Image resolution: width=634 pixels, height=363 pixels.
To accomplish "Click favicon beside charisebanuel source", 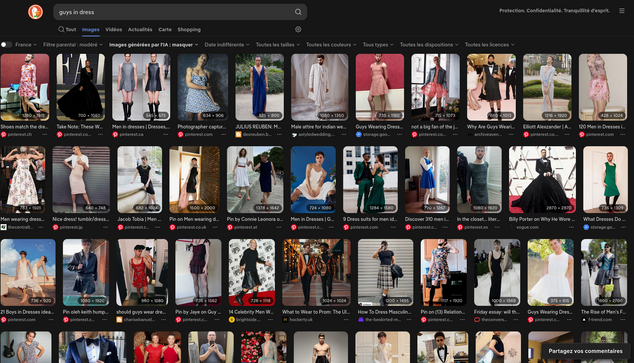I will click(119, 320).
